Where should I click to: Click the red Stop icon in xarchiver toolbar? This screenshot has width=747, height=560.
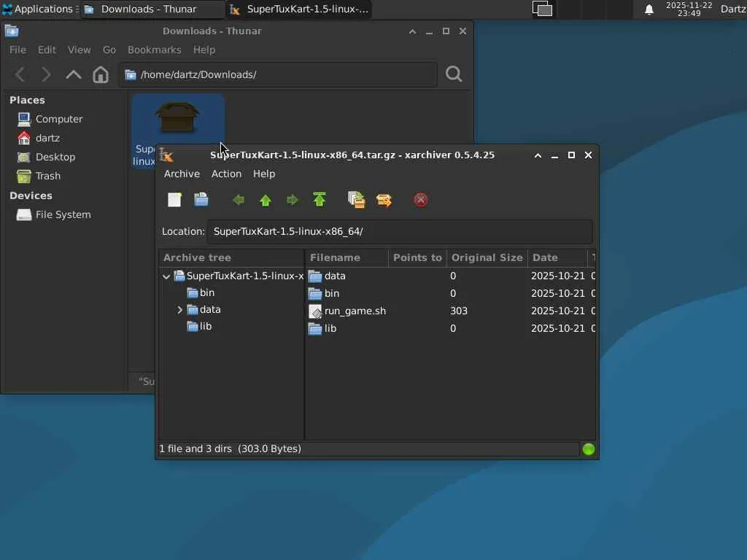click(421, 200)
